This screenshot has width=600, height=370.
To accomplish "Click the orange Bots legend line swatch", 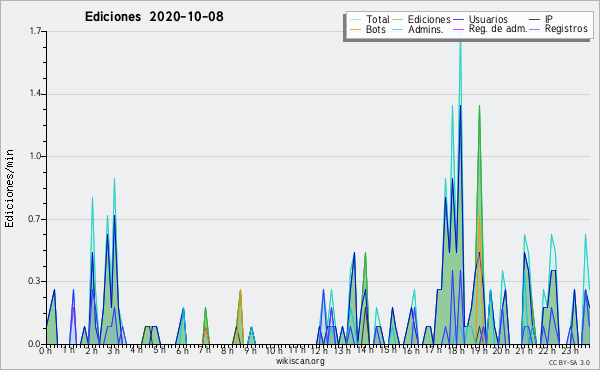I will 355,29.
